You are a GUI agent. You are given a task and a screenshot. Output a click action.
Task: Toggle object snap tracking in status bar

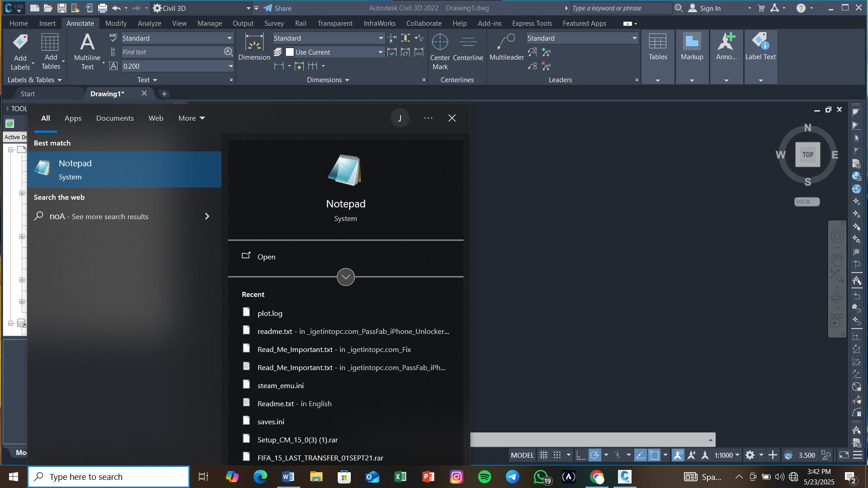click(x=640, y=455)
